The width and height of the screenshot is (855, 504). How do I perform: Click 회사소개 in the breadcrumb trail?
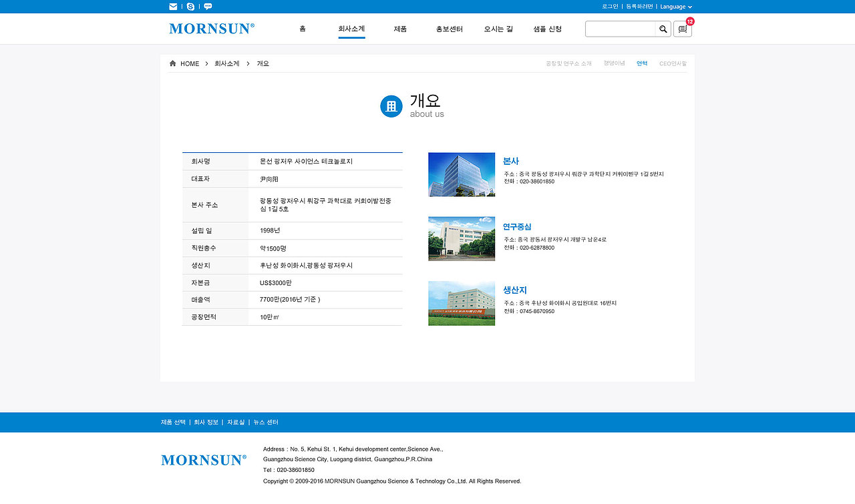click(x=227, y=64)
